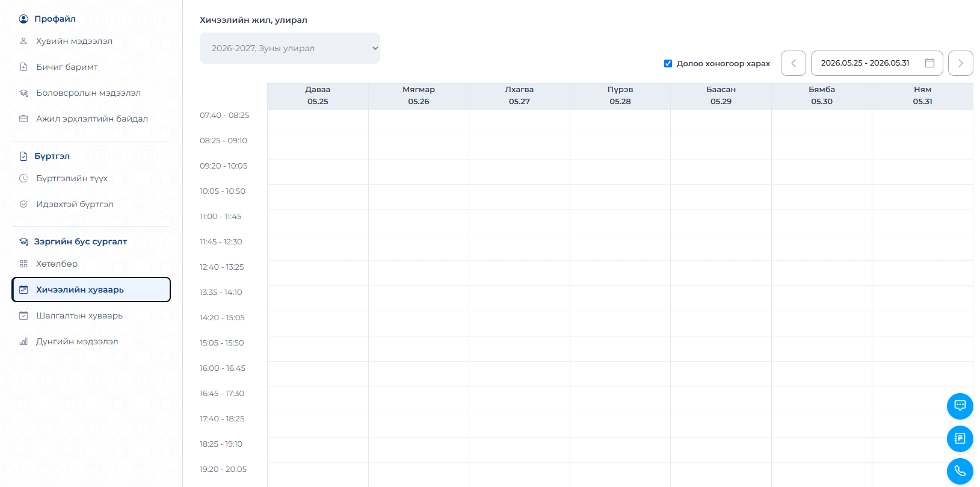
Task: Click the 12:40 - 13:25 time slot label
Action: (222, 267)
